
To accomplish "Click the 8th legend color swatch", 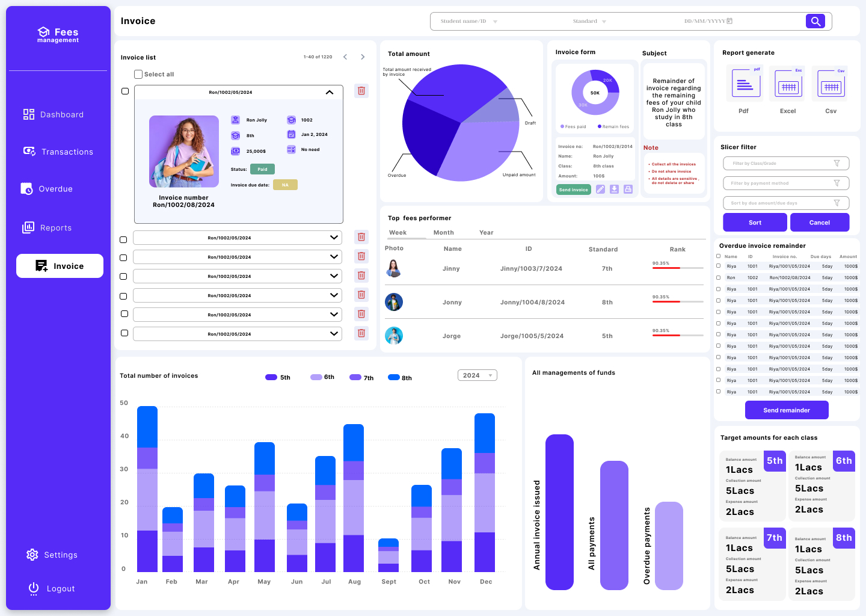I will click(x=394, y=377).
